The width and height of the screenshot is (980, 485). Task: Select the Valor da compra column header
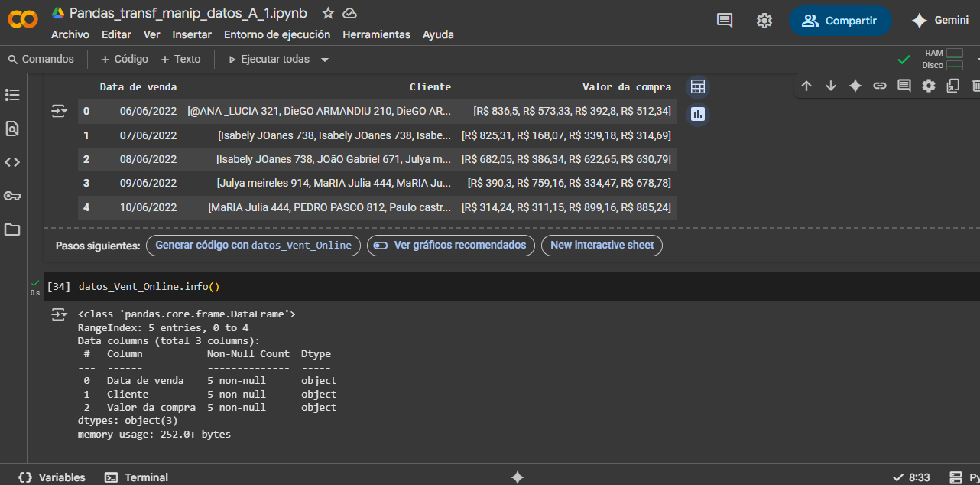click(x=627, y=87)
